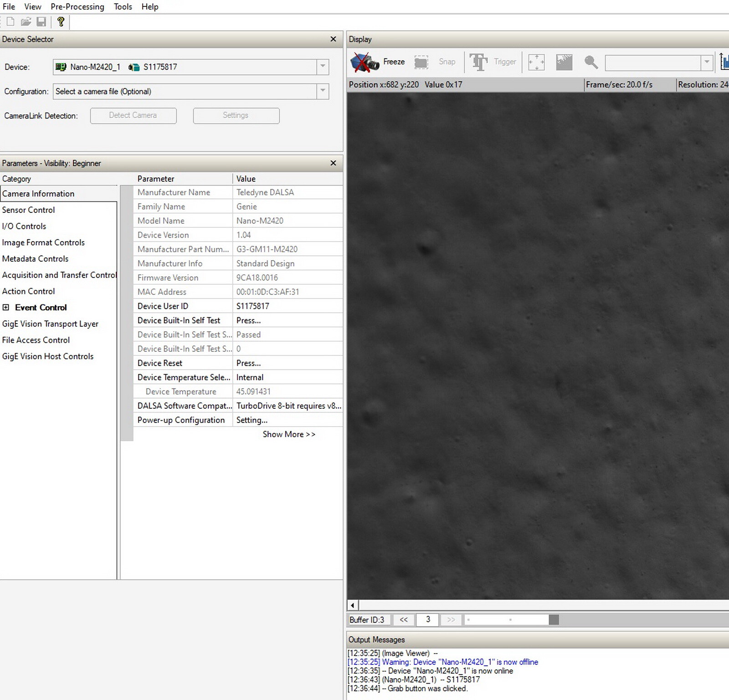Click the Show More >> link
729x700 pixels.
point(289,434)
